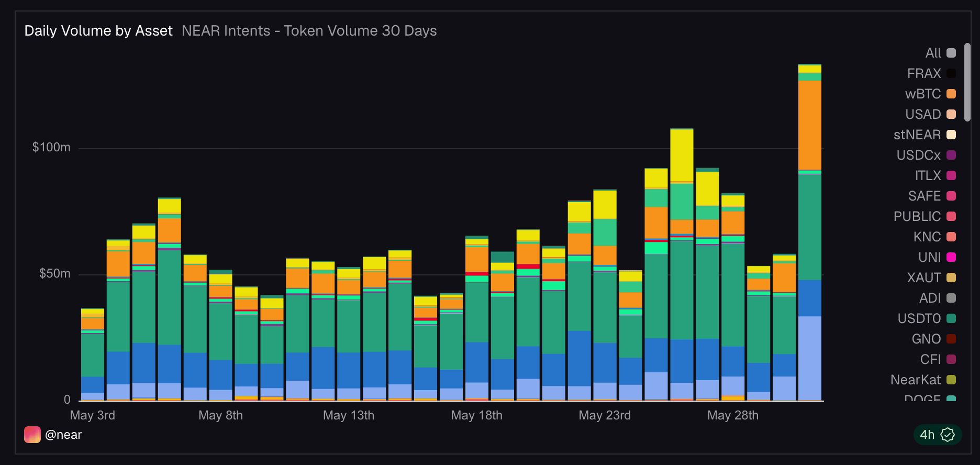This screenshot has width=980, height=465.
Task: Toggle the All legend entry
Action: coord(941,53)
